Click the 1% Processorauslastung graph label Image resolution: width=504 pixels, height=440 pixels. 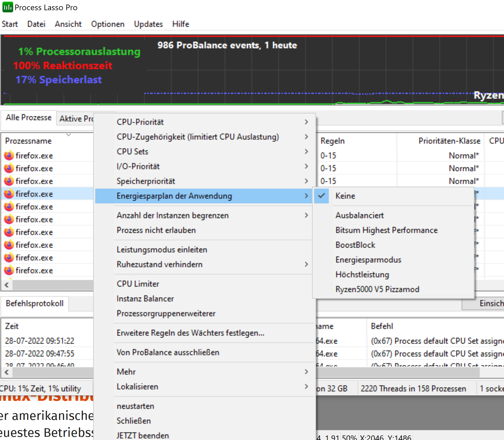(x=79, y=51)
